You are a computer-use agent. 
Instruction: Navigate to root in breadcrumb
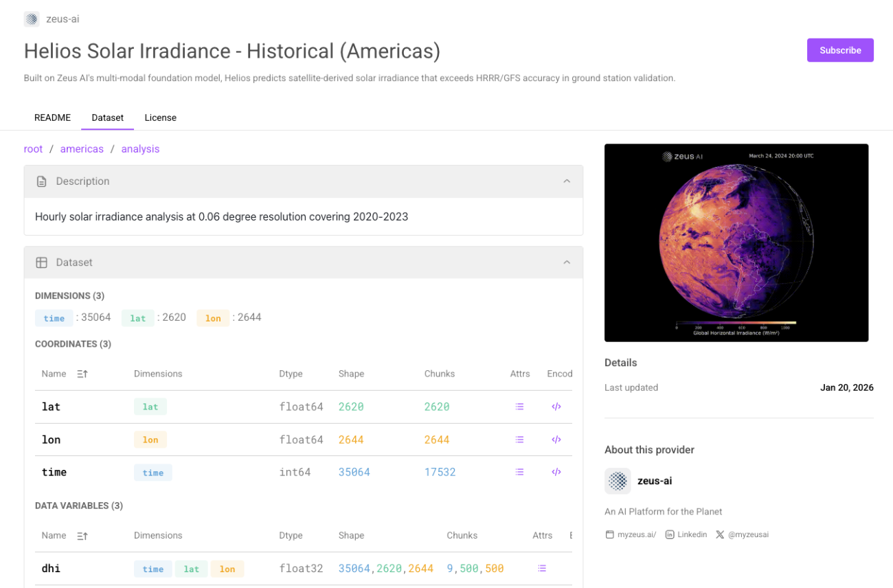click(33, 149)
